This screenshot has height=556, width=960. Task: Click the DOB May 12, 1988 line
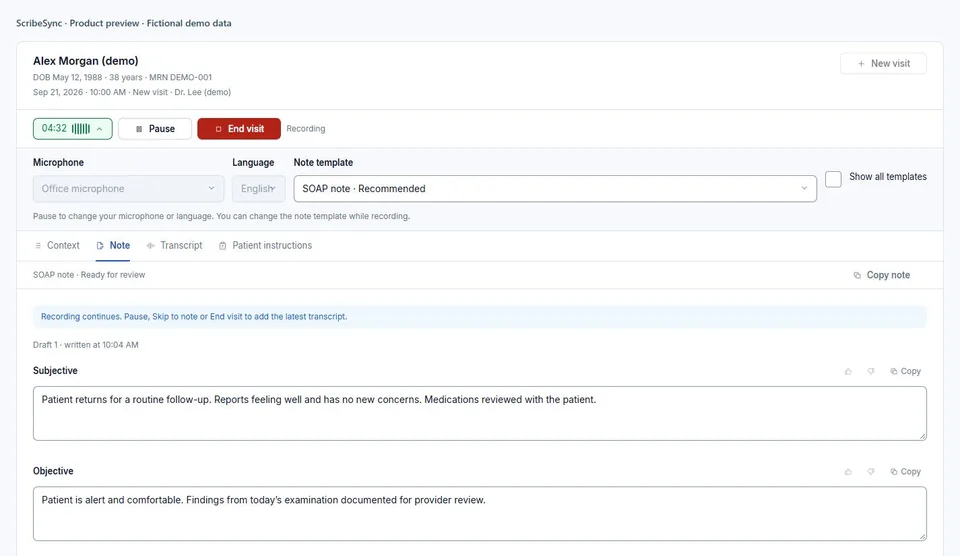tap(122, 77)
